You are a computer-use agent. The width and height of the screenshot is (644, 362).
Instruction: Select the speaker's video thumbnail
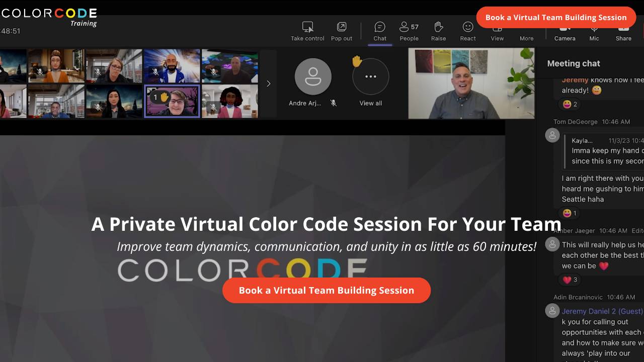point(471,83)
